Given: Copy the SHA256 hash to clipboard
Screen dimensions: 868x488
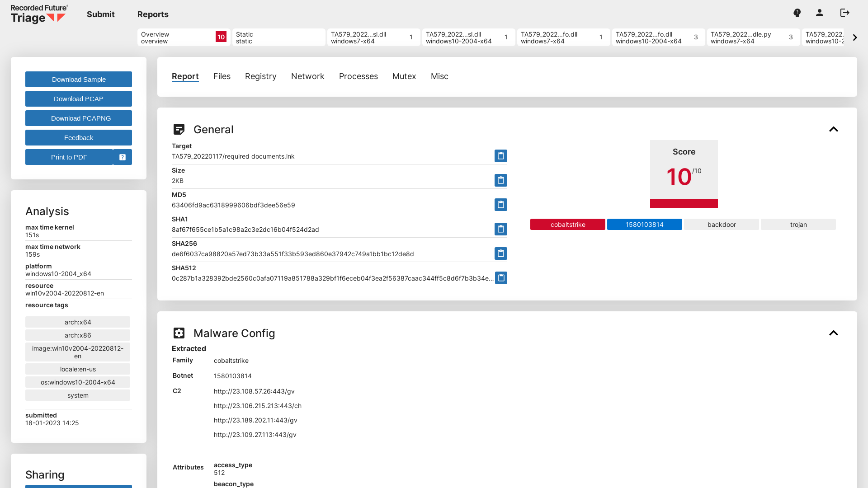Looking at the screenshot, I should (500, 253).
